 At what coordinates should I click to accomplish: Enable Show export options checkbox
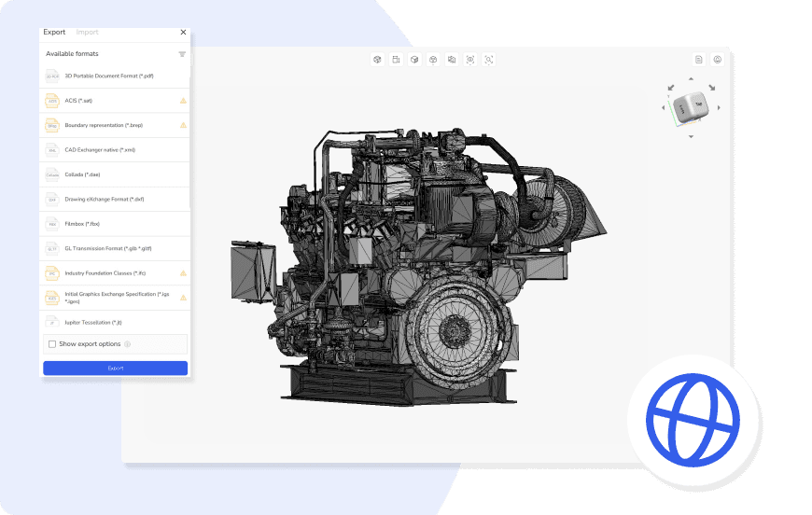click(x=52, y=344)
